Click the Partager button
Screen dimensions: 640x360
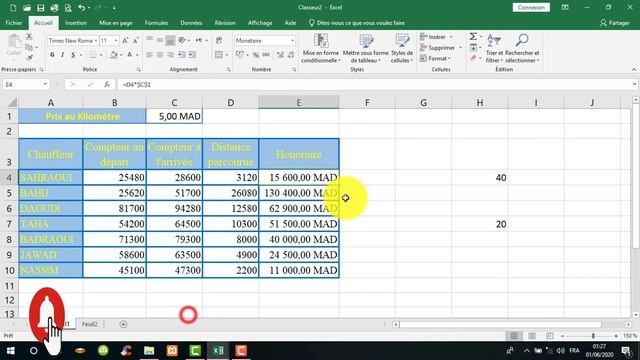[x=615, y=23]
